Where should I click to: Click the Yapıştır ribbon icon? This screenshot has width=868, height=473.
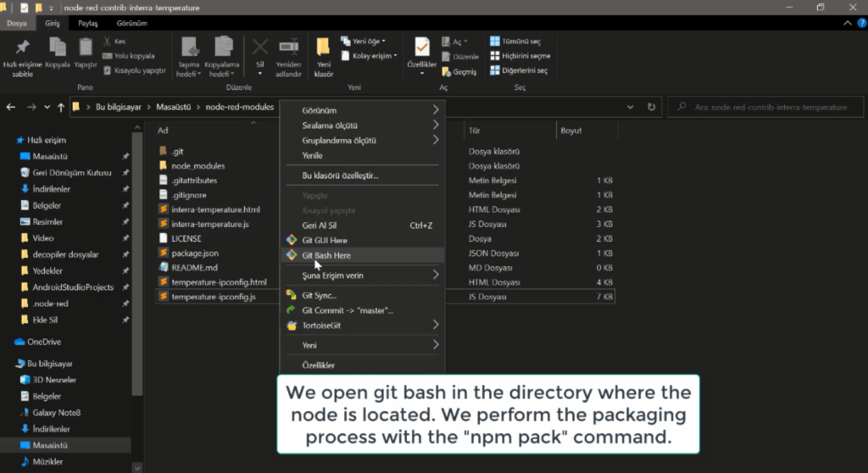(x=86, y=53)
